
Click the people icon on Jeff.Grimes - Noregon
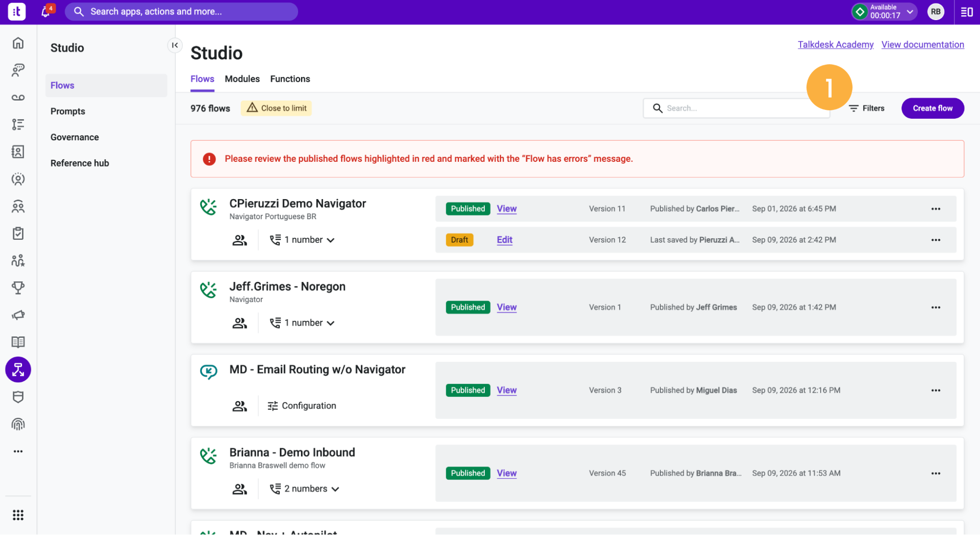(240, 323)
